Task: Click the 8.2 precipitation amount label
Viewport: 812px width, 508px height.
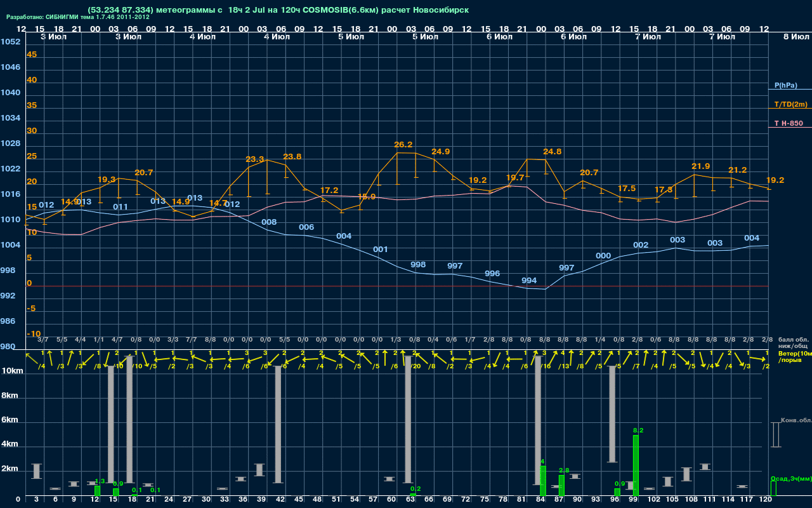Action: coord(638,431)
